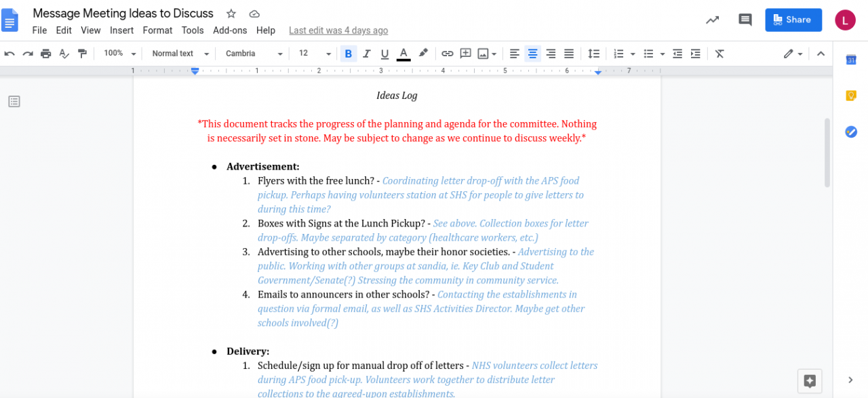Apply a numbered list
Screen dimensions: 868x398
click(618, 54)
